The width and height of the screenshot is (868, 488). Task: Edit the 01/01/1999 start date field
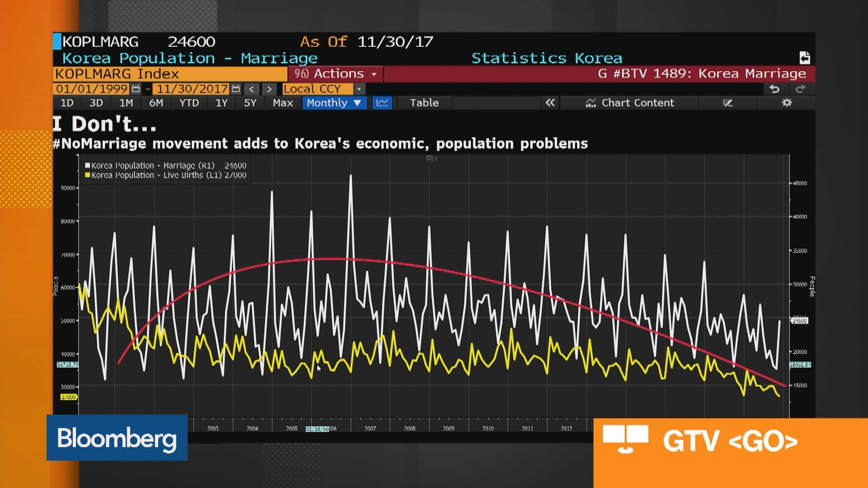pyautogui.click(x=92, y=89)
